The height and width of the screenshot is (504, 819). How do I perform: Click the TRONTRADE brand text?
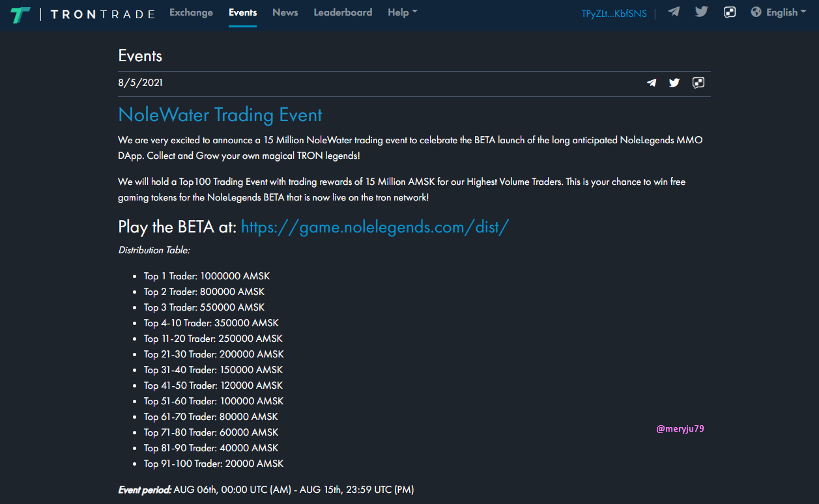click(103, 14)
